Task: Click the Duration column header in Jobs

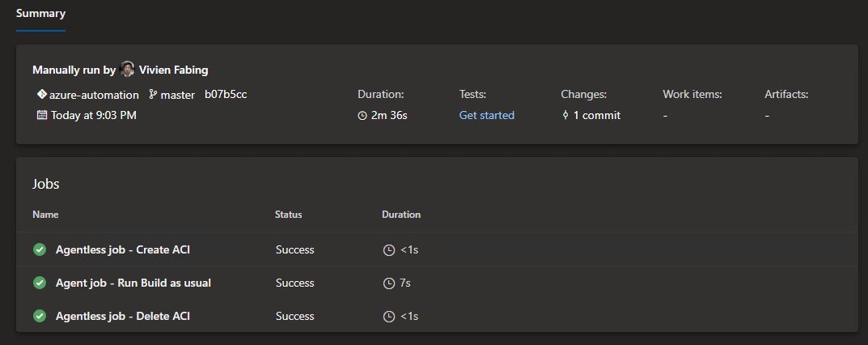Action: pyautogui.click(x=401, y=215)
